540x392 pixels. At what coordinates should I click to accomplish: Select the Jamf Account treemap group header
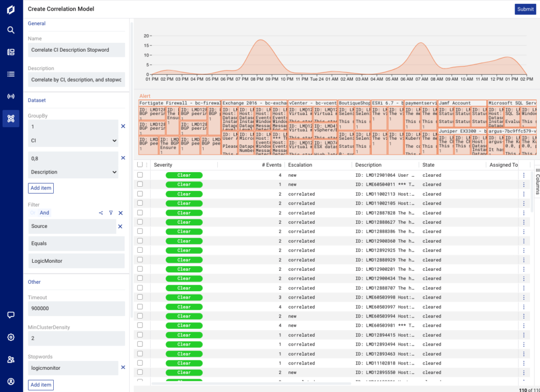(x=462, y=103)
